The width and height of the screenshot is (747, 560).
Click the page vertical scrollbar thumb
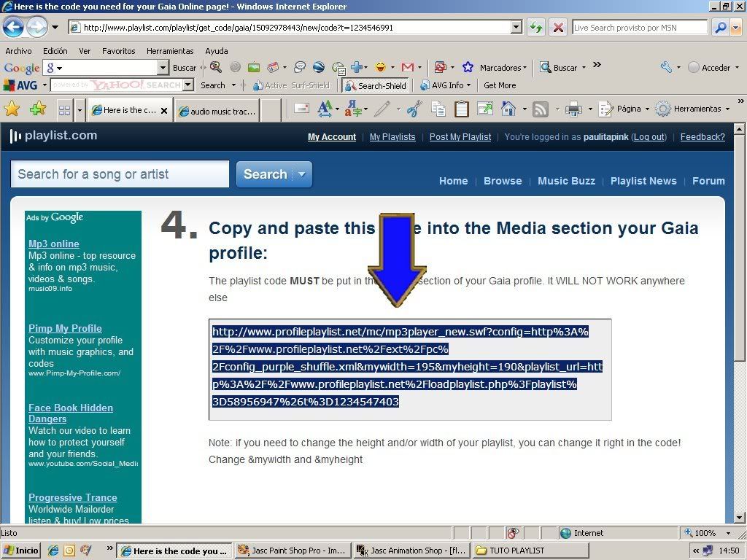click(740, 249)
